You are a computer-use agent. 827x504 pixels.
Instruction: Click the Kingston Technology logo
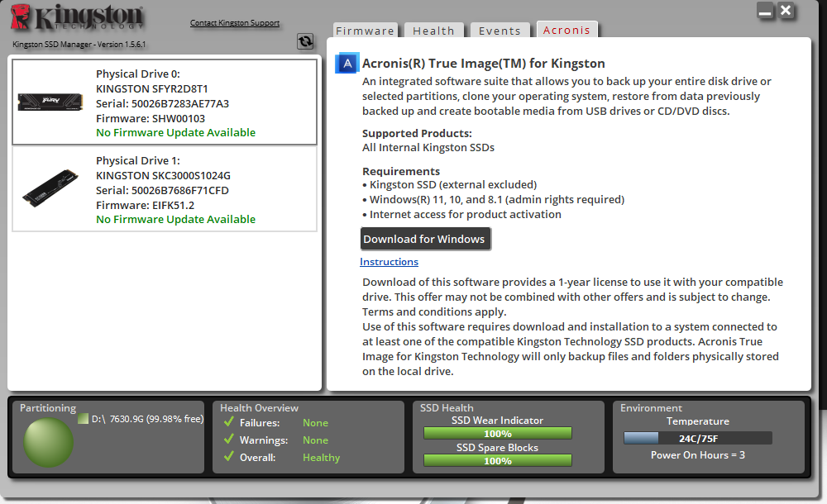click(x=78, y=17)
